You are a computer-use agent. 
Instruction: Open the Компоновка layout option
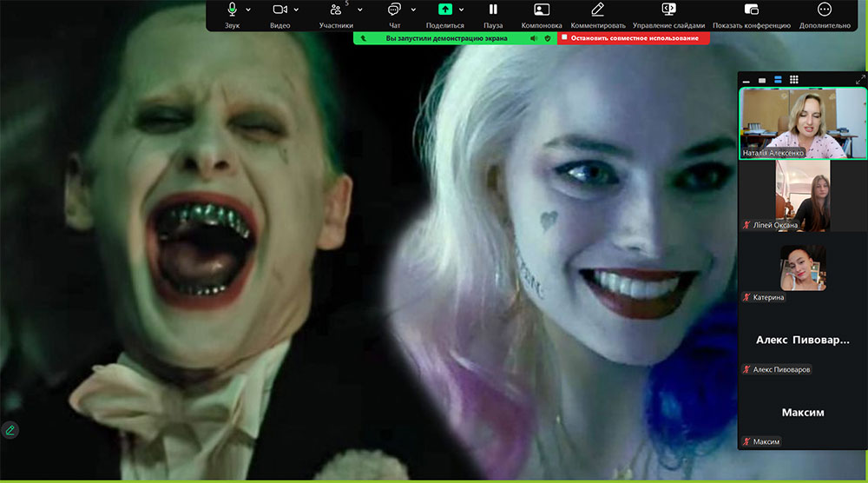tap(542, 15)
